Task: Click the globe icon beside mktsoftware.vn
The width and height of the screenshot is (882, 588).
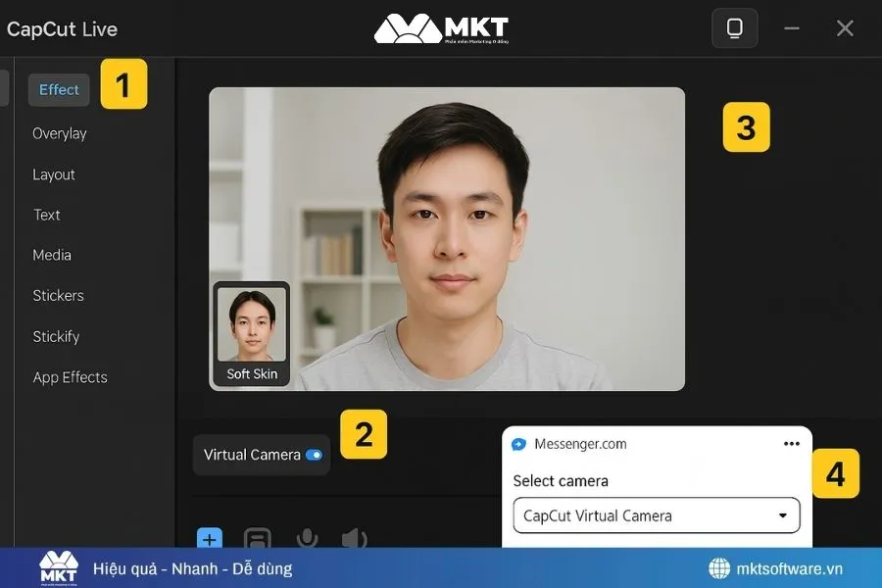Action: (x=719, y=567)
